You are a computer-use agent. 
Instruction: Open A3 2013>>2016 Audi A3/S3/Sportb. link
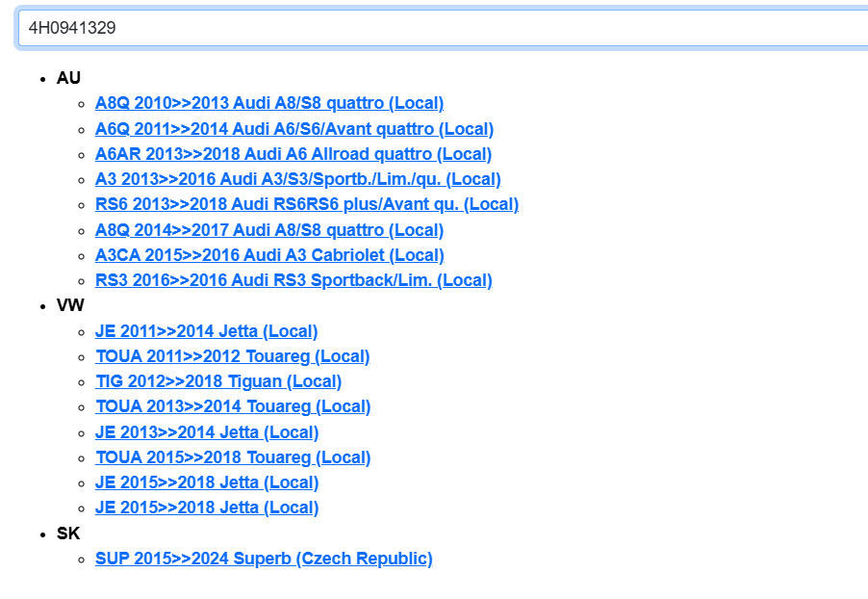pyautogui.click(x=297, y=179)
